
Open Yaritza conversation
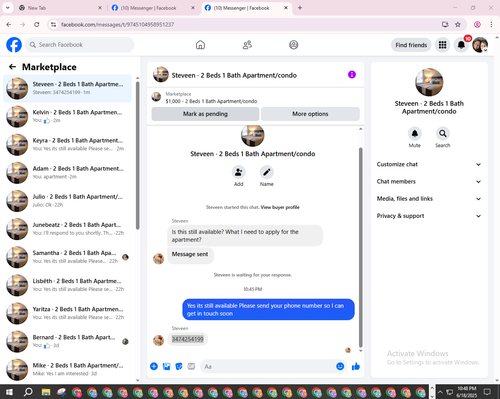(68, 313)
